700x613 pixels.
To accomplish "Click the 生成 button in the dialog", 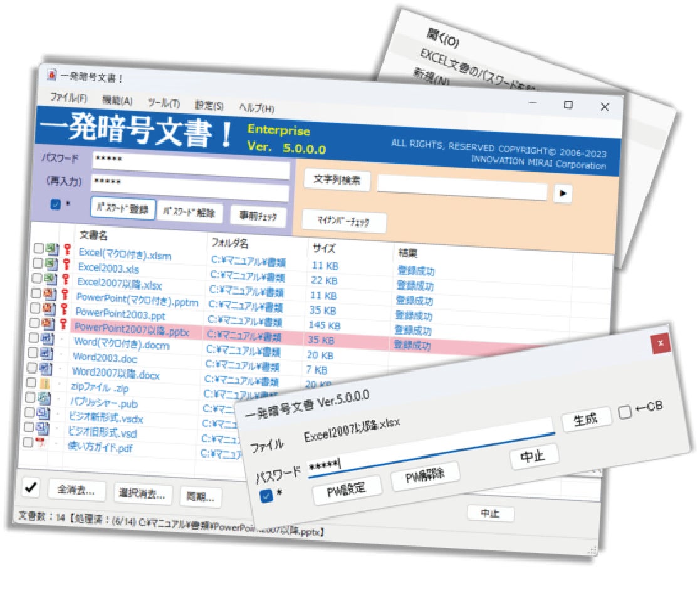I will [x=585, y=419].
